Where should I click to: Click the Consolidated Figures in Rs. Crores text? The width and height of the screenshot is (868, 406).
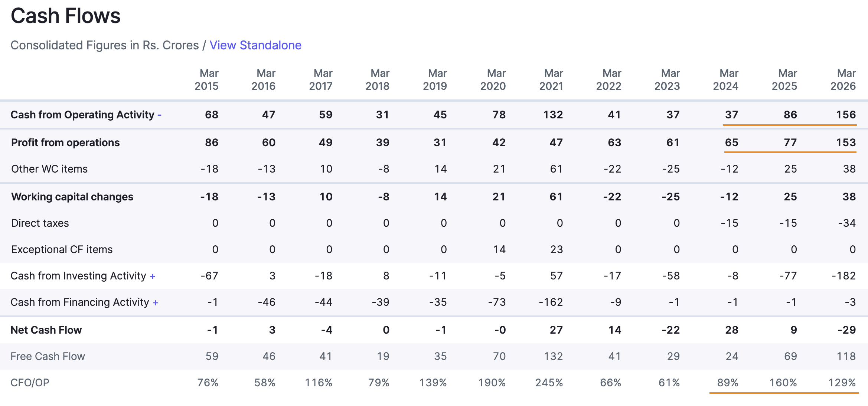(x=105, y=45)
